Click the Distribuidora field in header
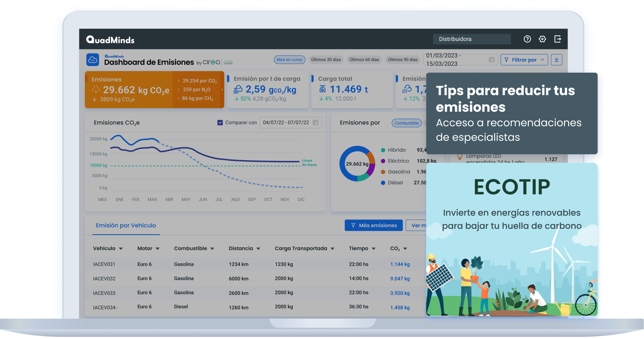This screenshot has height=339, width=644. (471, 39)
